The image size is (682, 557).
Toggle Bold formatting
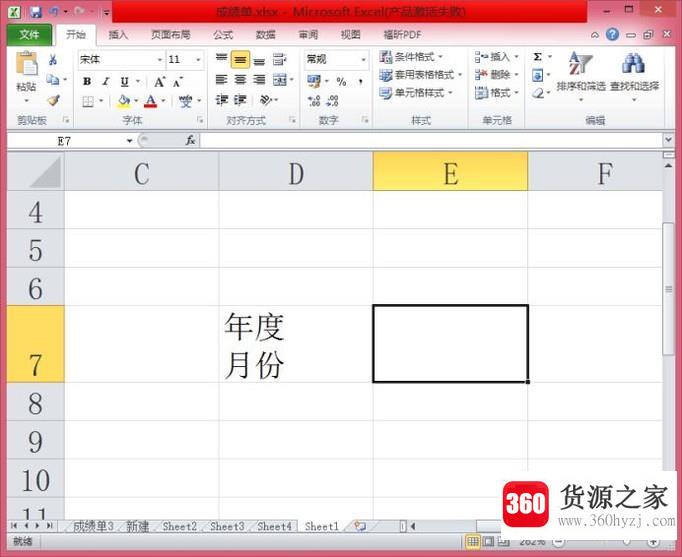click(87, 81)
